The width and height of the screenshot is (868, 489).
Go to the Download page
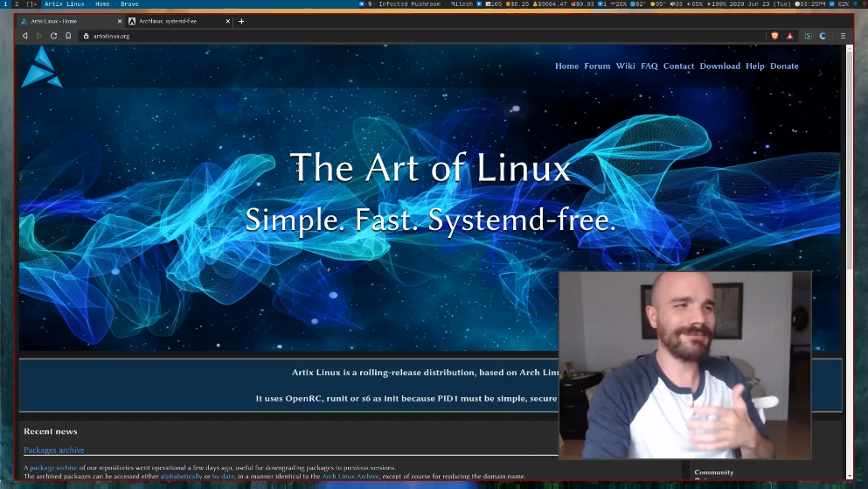[719, 66]
